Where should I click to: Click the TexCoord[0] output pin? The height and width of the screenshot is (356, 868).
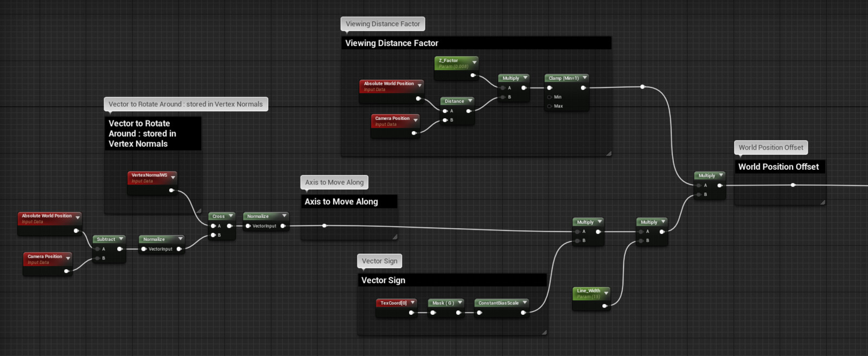coord(411,313)
